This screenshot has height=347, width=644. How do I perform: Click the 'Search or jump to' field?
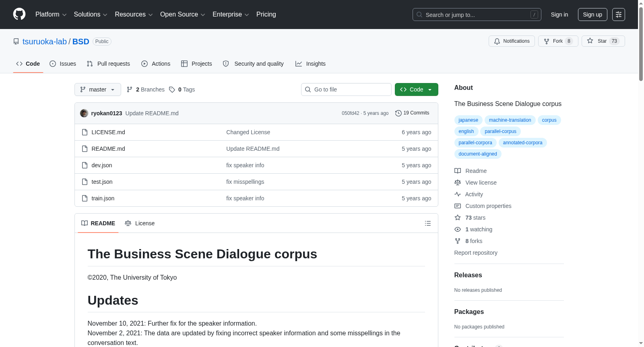(x=477, y=15)
